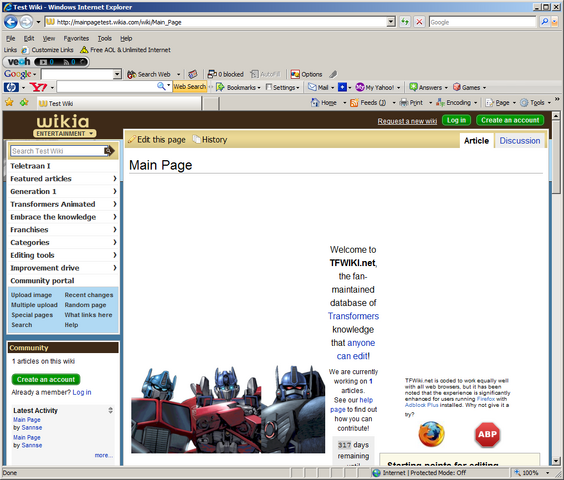564x480 pixels.
Task: Click the HP logo toolbar icon
Action: pos(11,87)
